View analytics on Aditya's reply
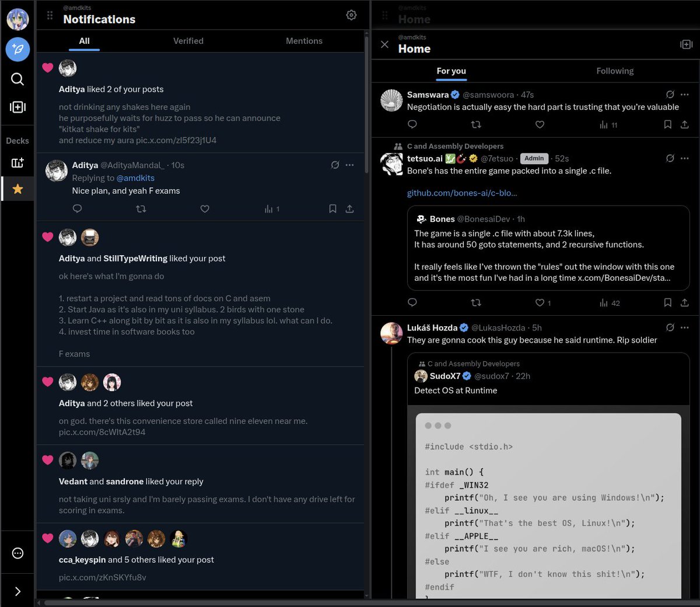Image resolution: width=700 pixels, height=607 pixels. [272, 209]
